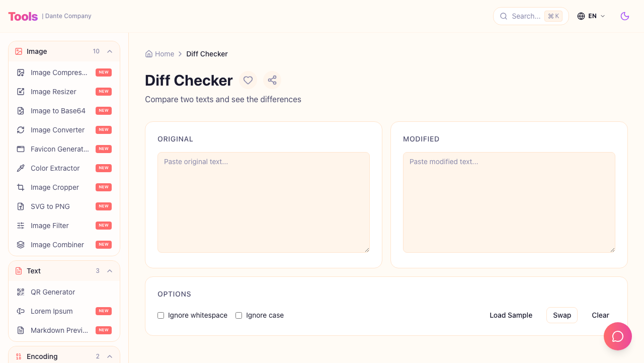Open the EN language dropdown
The width and height of the screenshot is (644, 363).
[592, 16]
